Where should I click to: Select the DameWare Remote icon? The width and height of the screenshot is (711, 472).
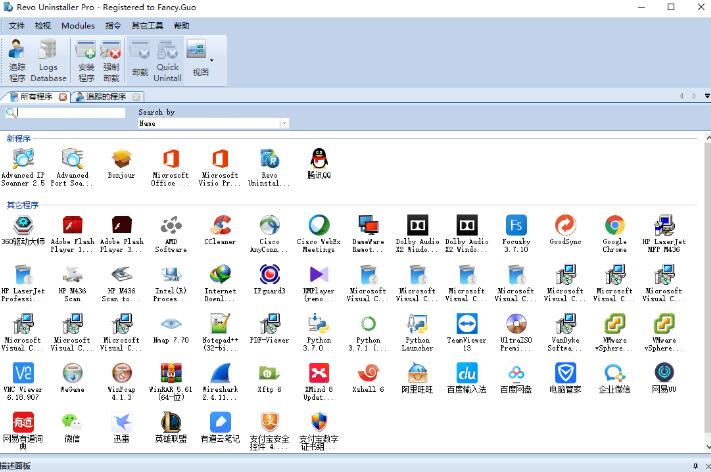[x=368, y=225]
